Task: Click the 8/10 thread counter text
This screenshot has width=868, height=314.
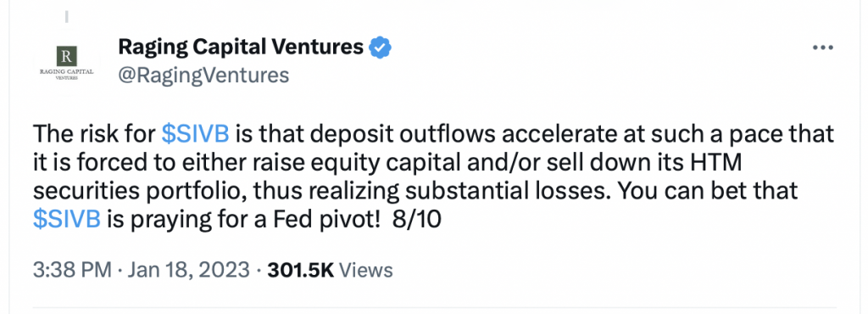Action: [416, 219]
